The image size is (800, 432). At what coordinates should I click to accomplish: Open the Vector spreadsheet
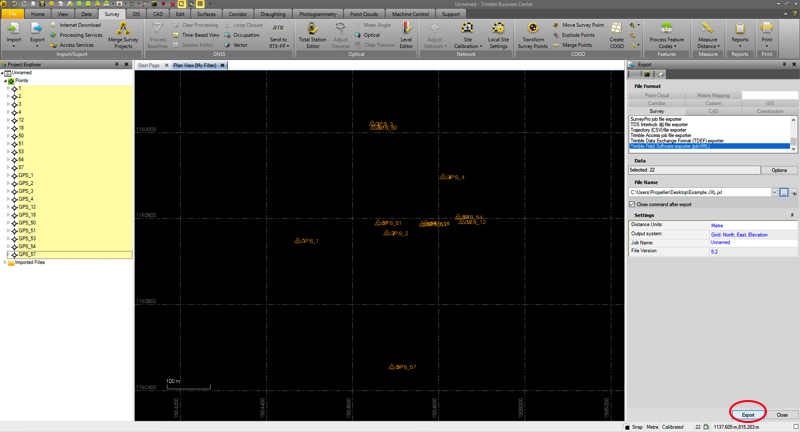point(236,45)
